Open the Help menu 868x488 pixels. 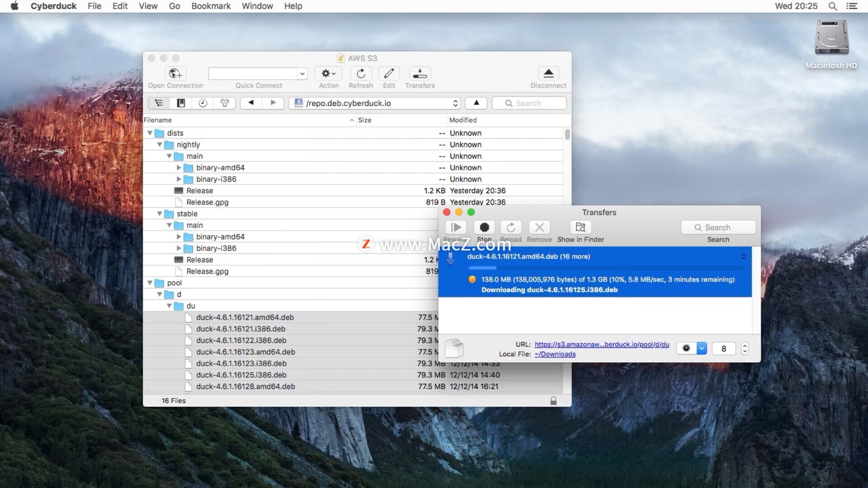click(x=293, y=6)
